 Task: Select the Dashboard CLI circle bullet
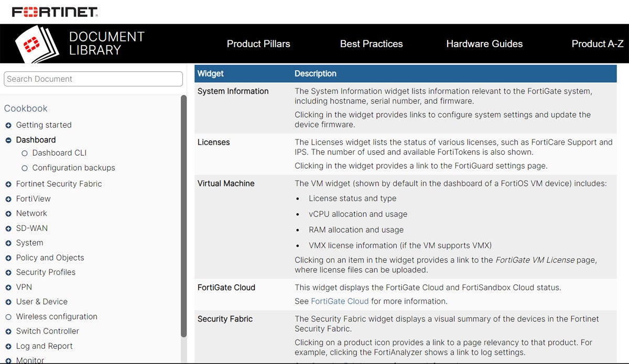(25, 153)
